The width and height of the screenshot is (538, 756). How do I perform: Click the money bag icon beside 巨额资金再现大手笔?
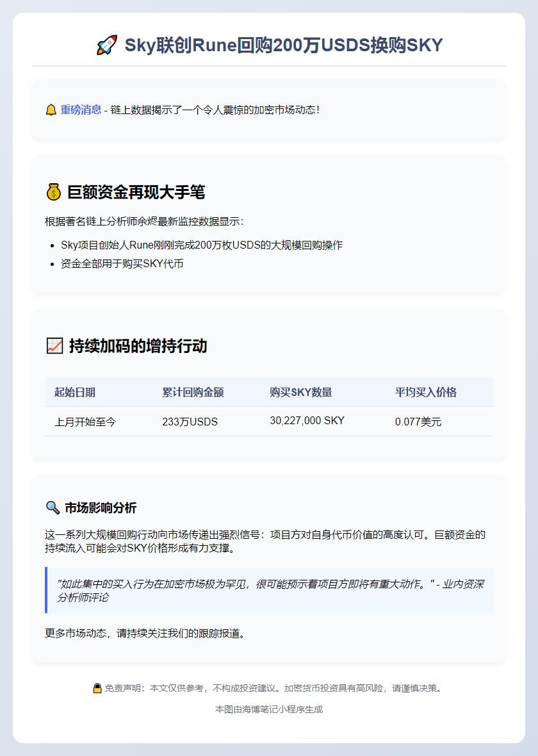54,192
